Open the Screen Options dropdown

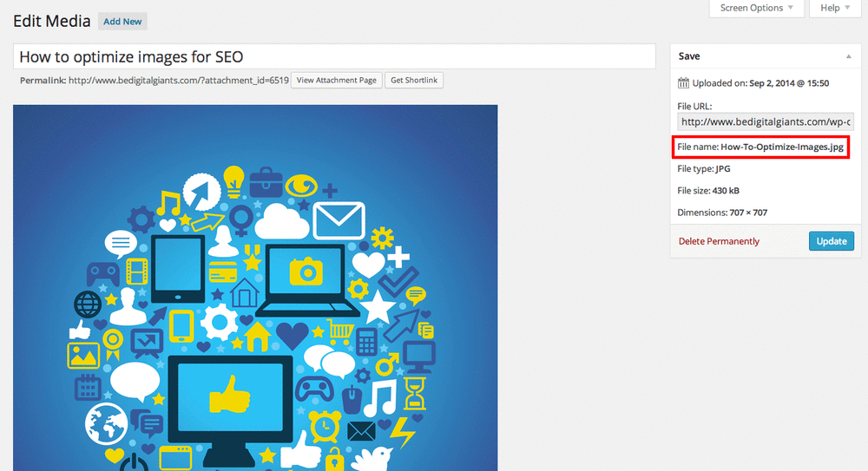(756, 9)
